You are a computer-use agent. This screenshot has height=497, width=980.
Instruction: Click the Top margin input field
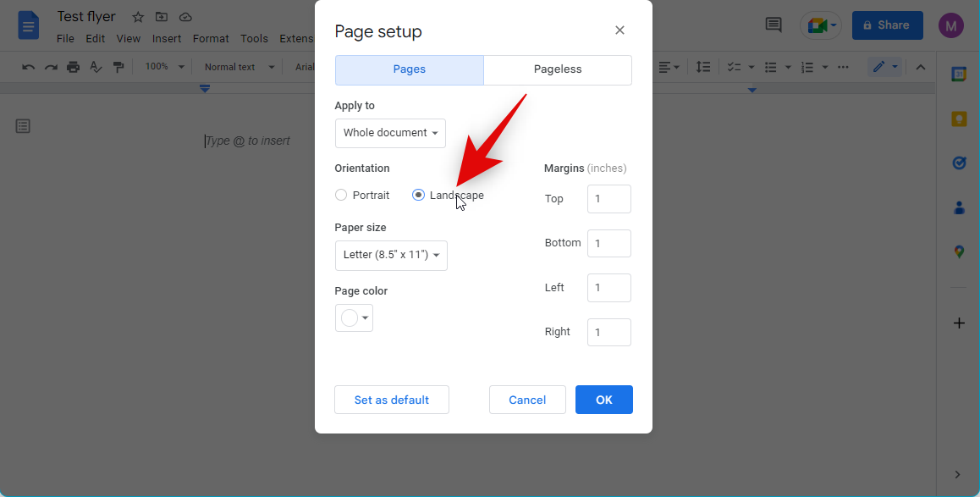(x=608, y=199)
